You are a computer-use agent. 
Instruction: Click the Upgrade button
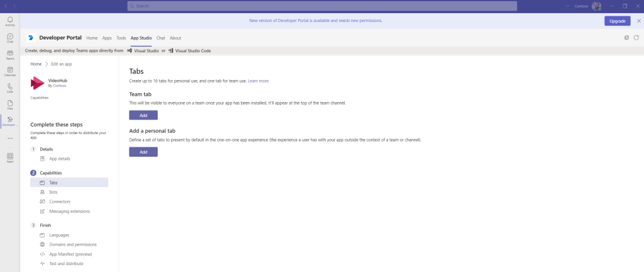pyautogui.click(x=617, y=21)
